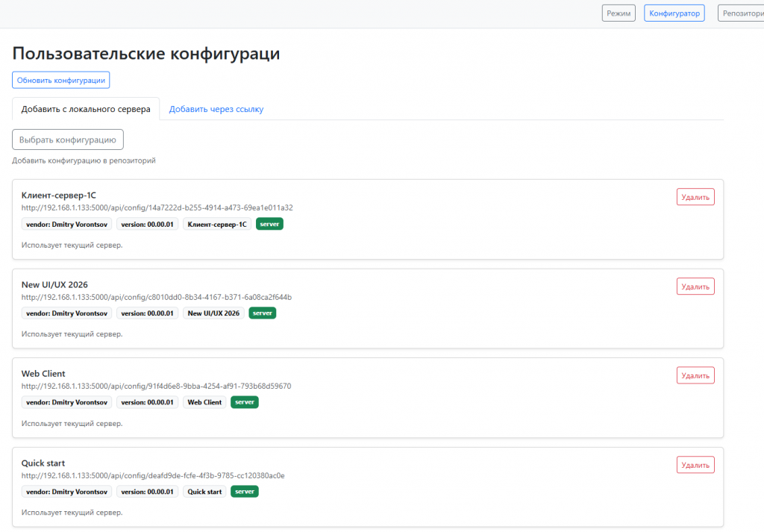Open the Конфигуратор section
Viewport: 764px width, 532px height.
(674, 13)
